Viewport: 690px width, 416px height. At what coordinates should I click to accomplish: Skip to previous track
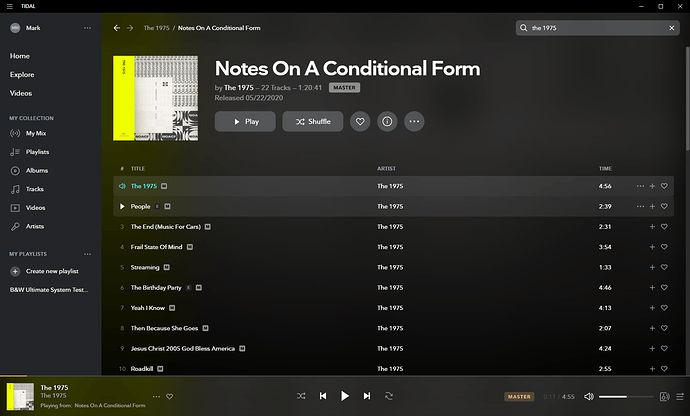pyautogui.click(x=323, y=396)
